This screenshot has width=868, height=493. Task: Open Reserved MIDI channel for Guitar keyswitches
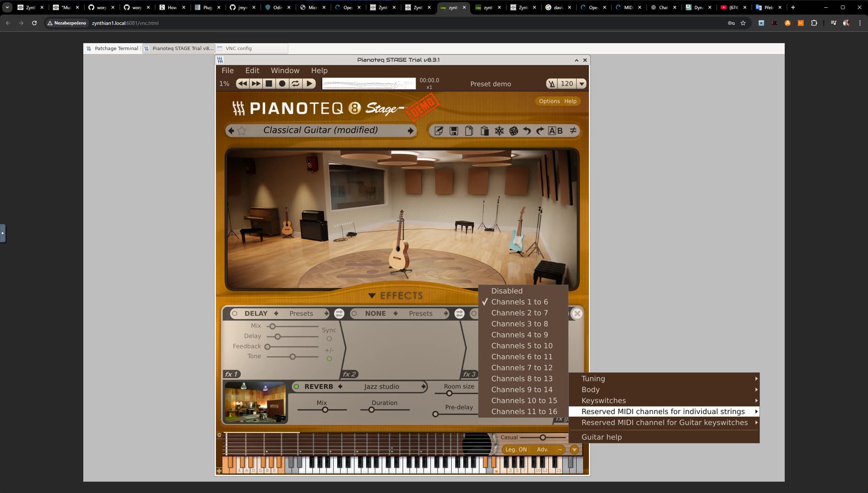tap(664, 422)
